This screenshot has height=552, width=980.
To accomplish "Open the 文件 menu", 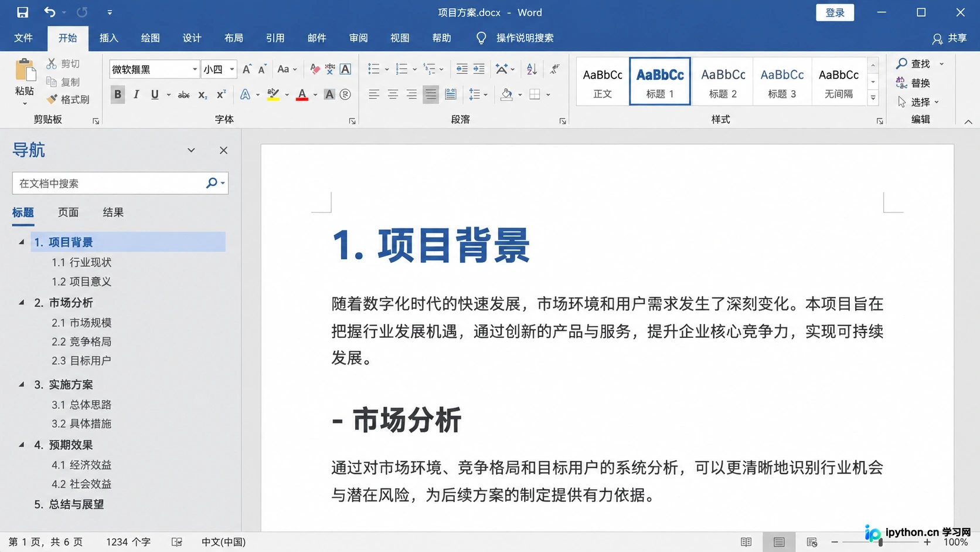I will (23, 38).
